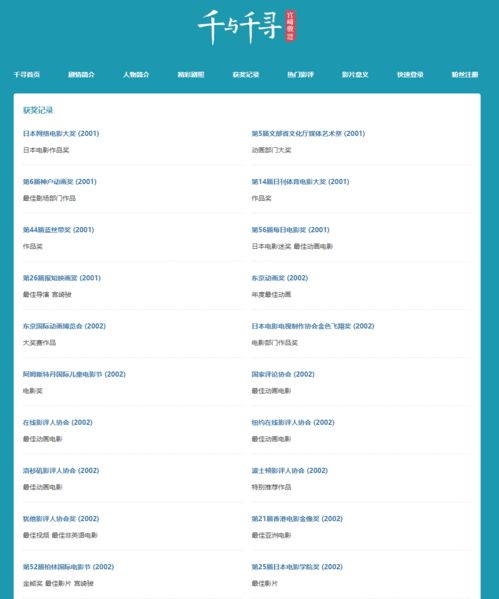Open the 第14届日刊体育电影大奖 (2001) link

click(x=300, y=181)
